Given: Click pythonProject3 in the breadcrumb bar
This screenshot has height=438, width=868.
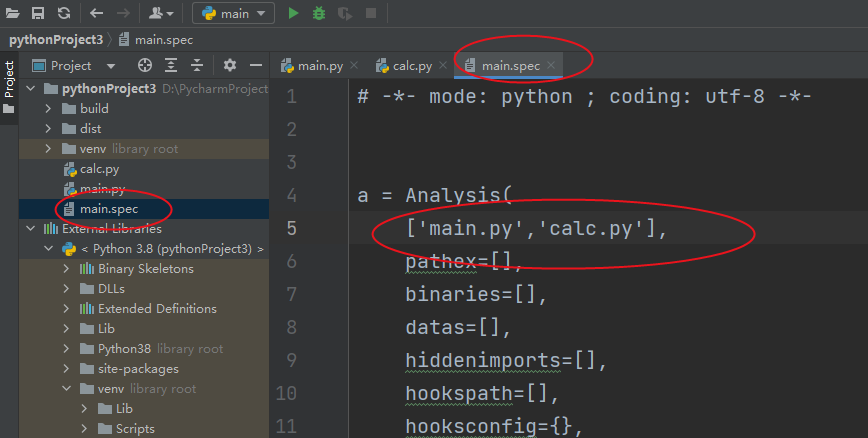Looking at the screenshot, I should click(x=56, y=40).
